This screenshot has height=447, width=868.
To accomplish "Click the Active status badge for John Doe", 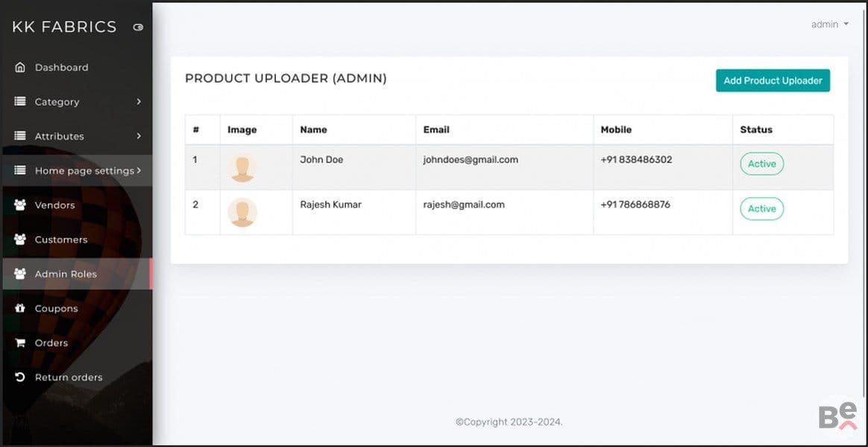I will (761, 164).
